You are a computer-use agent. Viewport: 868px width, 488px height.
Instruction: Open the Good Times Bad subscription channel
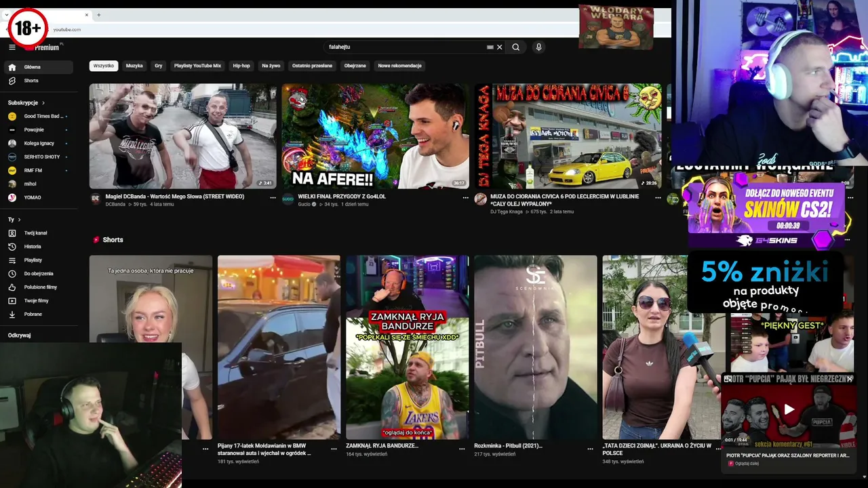pos(38,116)
